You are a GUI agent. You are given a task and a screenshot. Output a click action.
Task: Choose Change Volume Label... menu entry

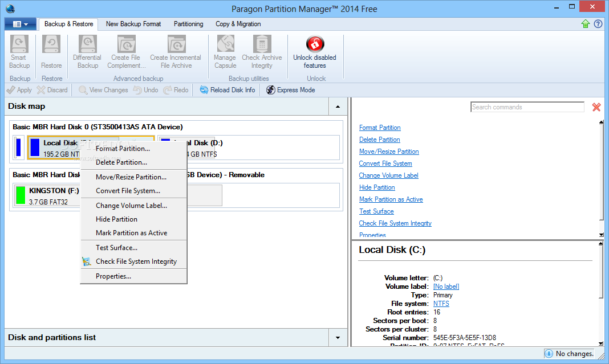[x=133, y=206]
